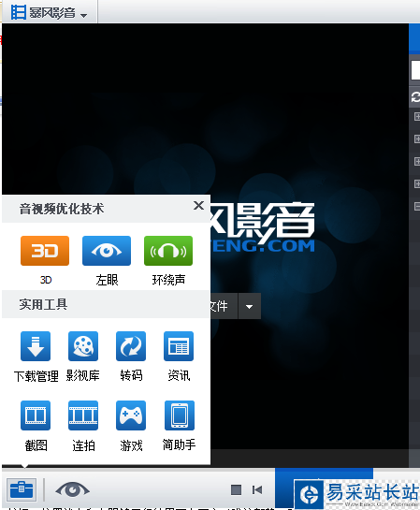The image size is (420, 510).
Task: Expand the third playlist tree node
Action: coord(417,161)
